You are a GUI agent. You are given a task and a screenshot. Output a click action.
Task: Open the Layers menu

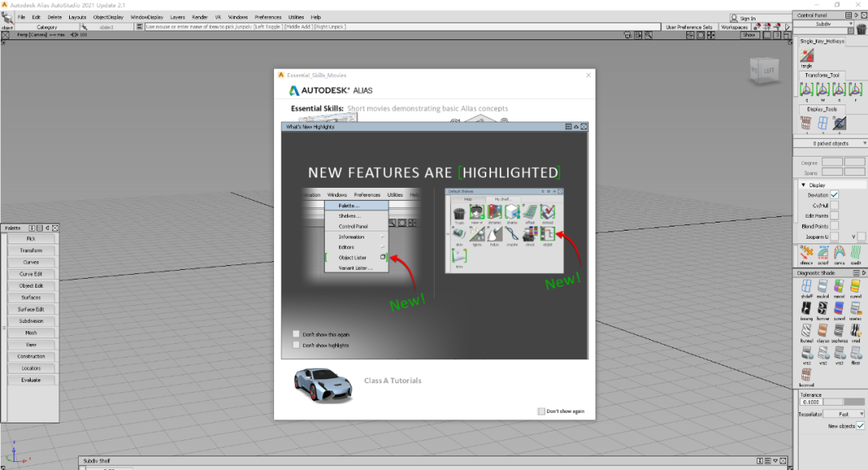coord(177,17)
